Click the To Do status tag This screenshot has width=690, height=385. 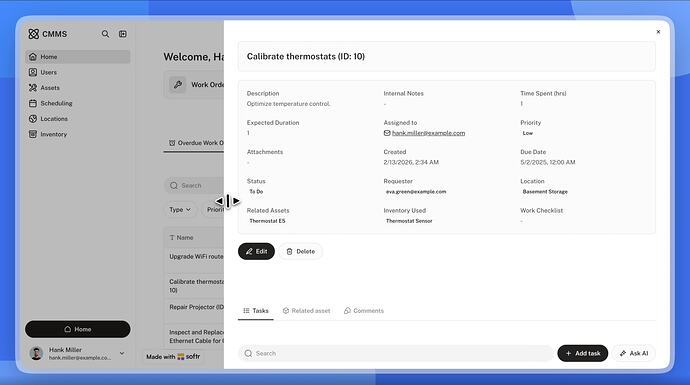[256, 191]
